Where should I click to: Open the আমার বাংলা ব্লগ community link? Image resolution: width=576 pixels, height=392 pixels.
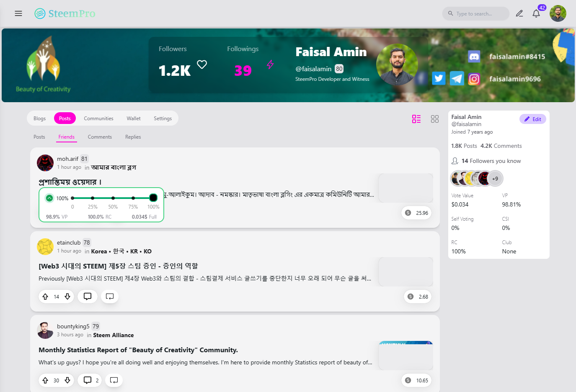tap(114, 168)
